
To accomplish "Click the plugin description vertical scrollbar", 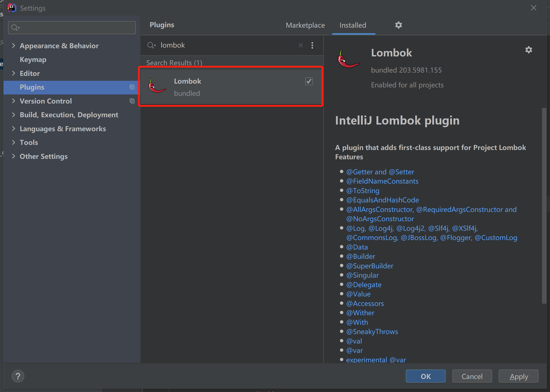I will tap(544, 205).
